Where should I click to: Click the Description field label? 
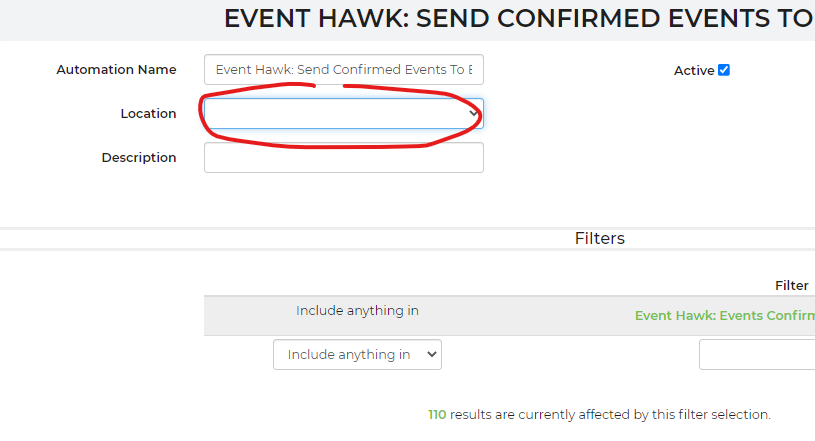(138, 158)
